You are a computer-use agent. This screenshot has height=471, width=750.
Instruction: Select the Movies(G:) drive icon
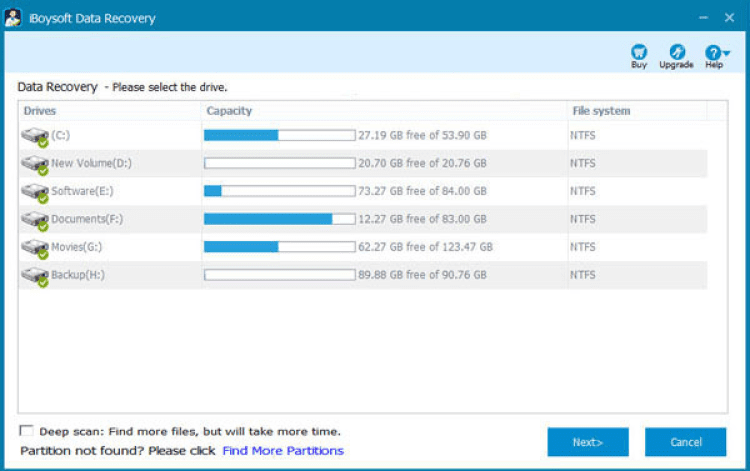34,247
